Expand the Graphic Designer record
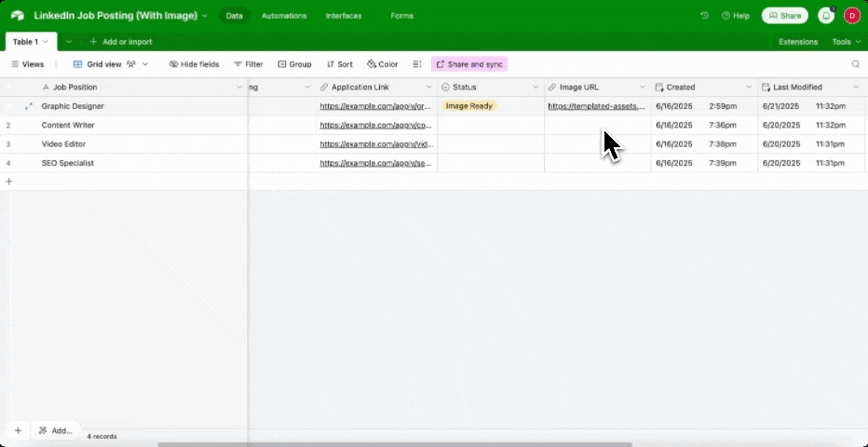This screenshot has height=447, width=868. pos(29,106)
